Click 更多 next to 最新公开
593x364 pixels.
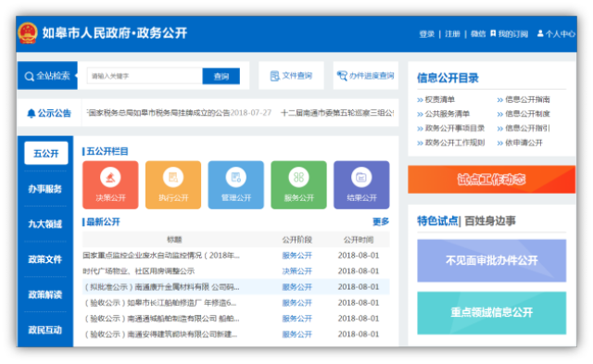pos(381,221)
